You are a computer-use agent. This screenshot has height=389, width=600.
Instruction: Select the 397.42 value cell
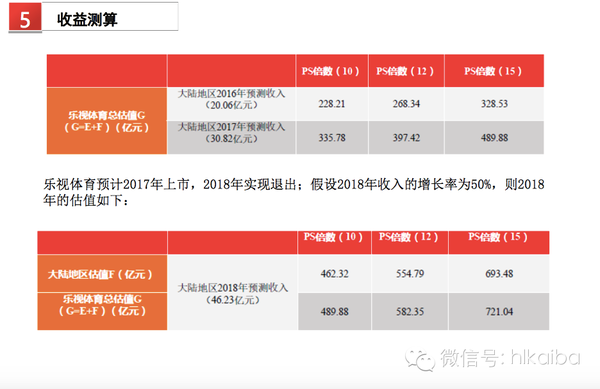[x=406, y=138]
